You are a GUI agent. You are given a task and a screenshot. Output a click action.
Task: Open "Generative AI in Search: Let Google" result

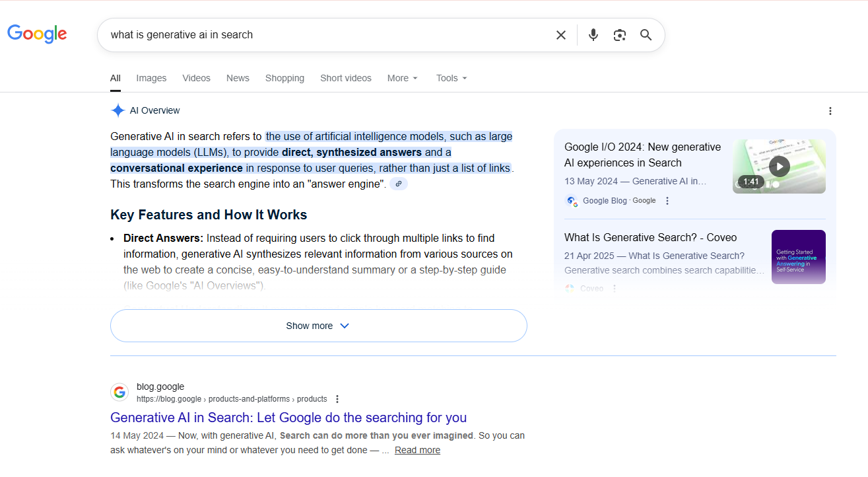click(x=288, y=418)
